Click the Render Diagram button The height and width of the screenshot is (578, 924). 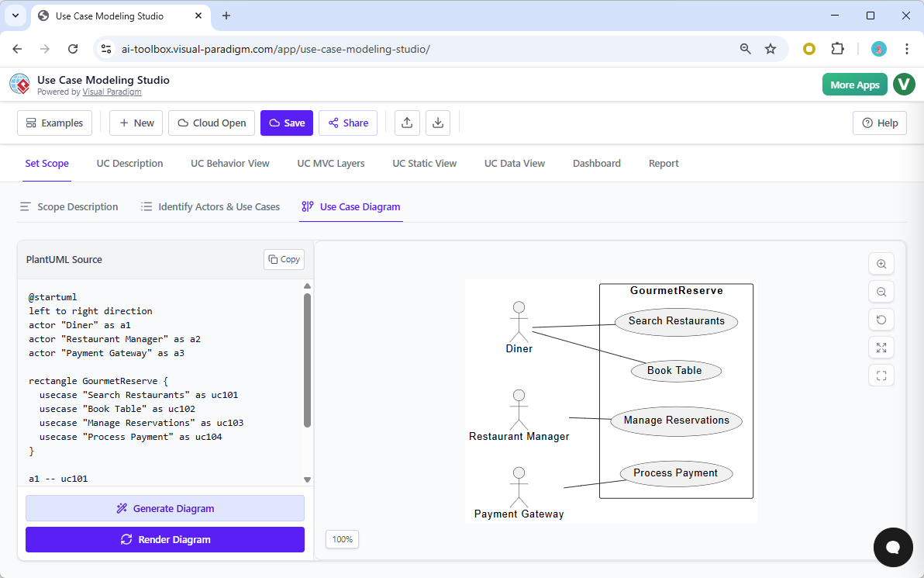(x=165, y=539)
